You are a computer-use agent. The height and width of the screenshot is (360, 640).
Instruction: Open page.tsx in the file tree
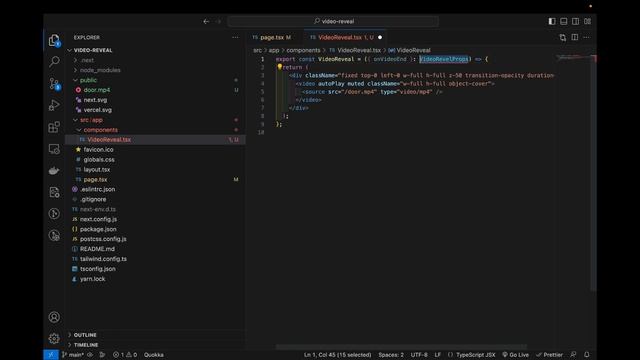tap(95, 180)
